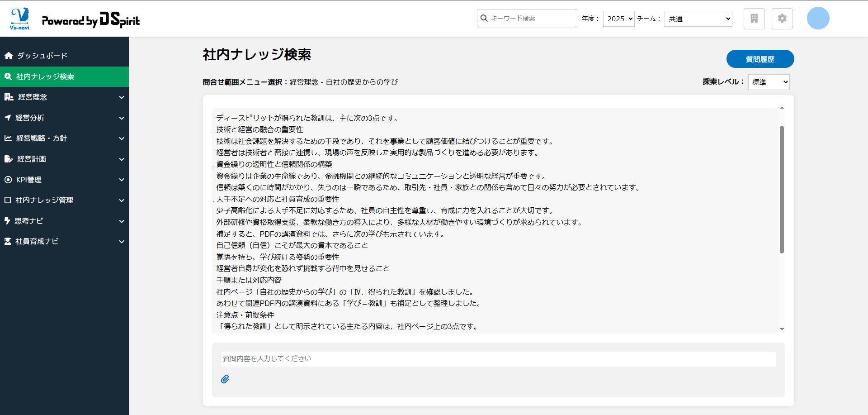
Task: Click the first line ディースピリットが得られた教訓は
Action: pyautogui.click(x=308, y=118)
